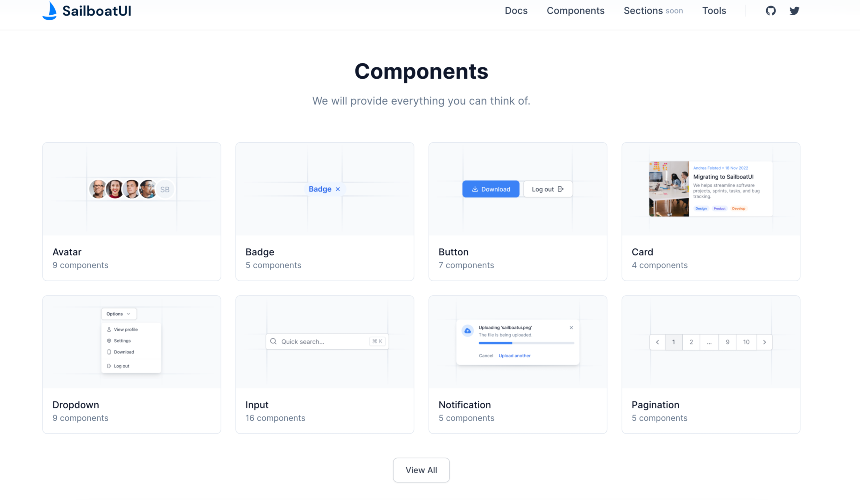Click the Avatar card title
Screen dimensions: 860x500
(x=67, y=252)
